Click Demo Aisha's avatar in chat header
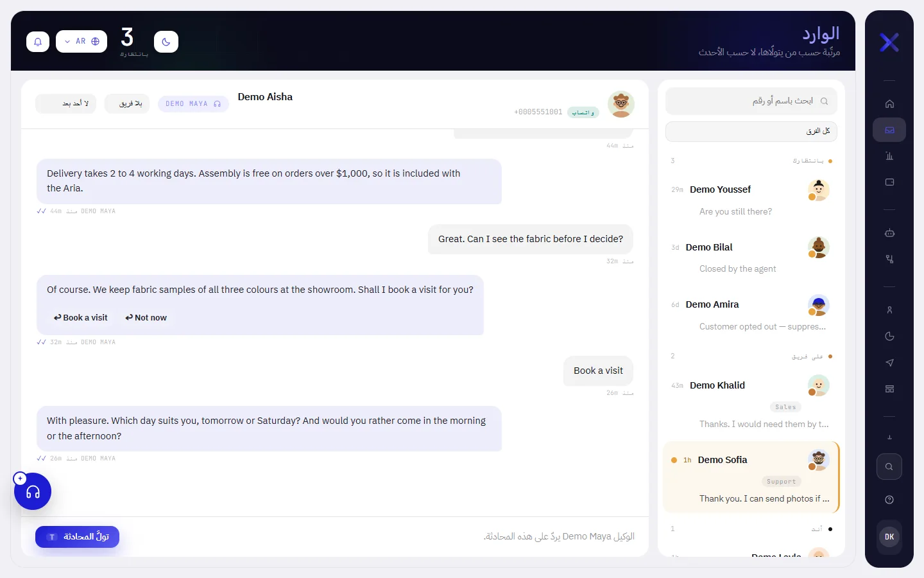 621,104
